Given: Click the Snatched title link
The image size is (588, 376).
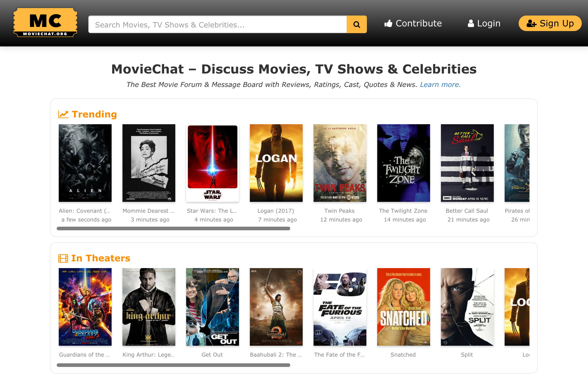Looking at the screenshot, I should pyautogui.click(x=403, y=355).
